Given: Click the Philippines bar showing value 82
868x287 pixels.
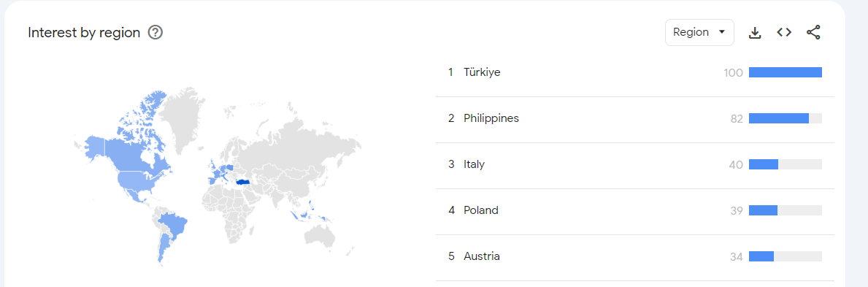Looking at the screenshot, I should 785,118.
